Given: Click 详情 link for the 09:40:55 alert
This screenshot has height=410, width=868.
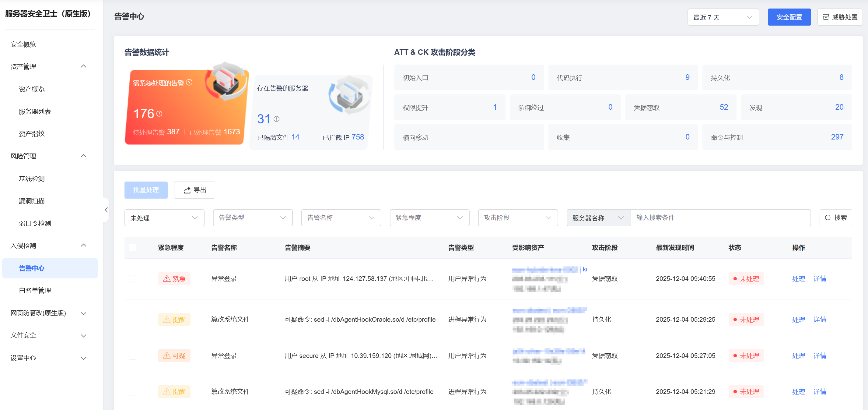Looking at the screenshot, I should (x=820, y=278).
